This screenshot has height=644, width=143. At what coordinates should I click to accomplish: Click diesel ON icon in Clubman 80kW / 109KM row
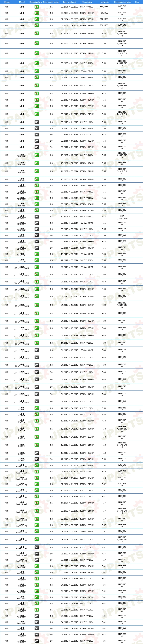[x=37, y=217]
